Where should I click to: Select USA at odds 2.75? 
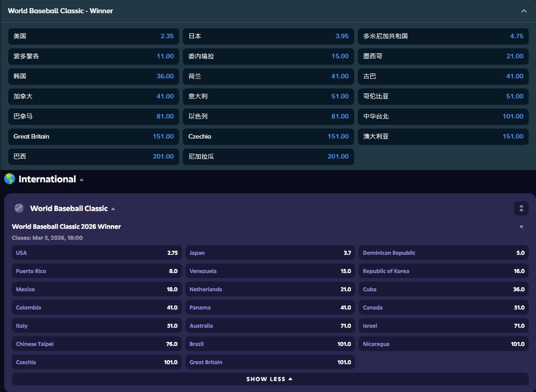(97, 253)
